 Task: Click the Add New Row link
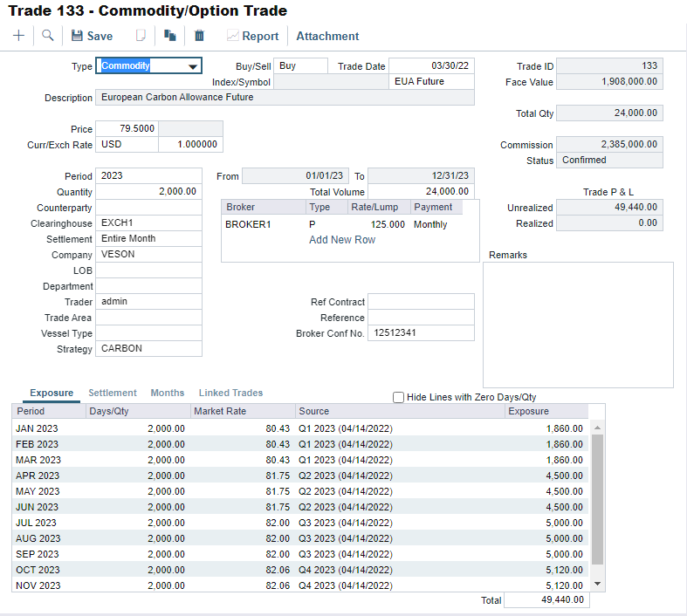[342, 240]
